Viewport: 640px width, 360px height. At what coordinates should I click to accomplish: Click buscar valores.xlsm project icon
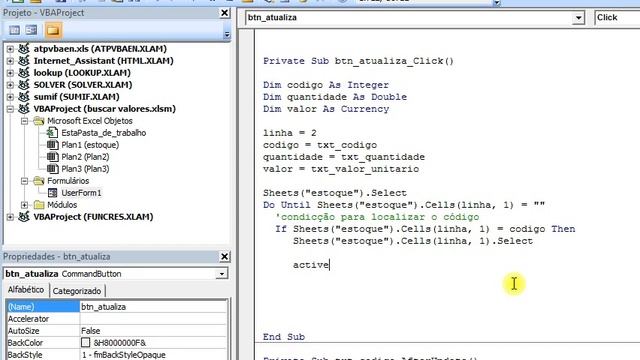coord(24,109)
